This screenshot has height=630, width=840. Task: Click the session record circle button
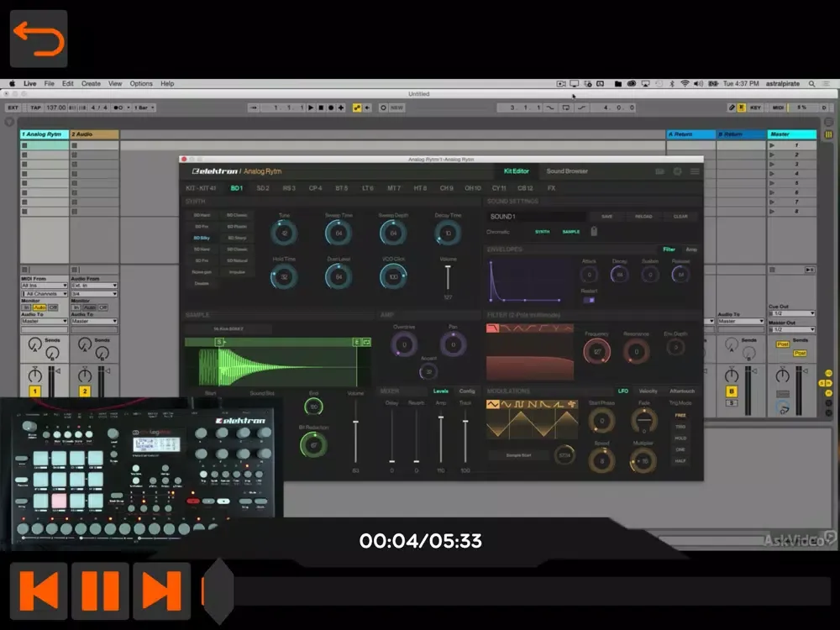point(383,108)
